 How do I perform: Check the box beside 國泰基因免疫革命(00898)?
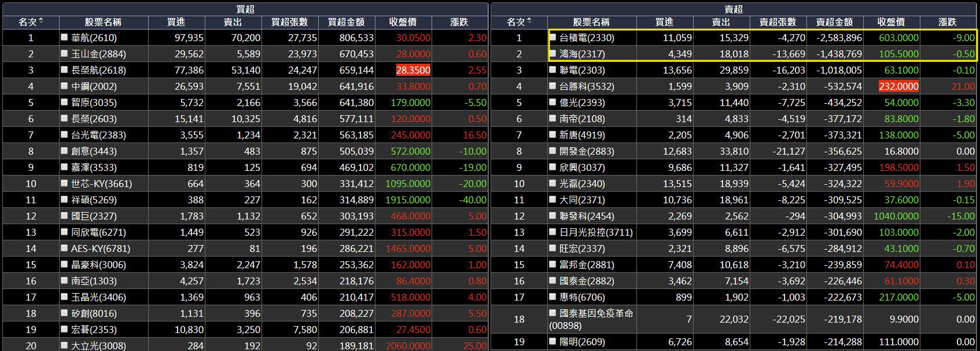pos(552,313)
